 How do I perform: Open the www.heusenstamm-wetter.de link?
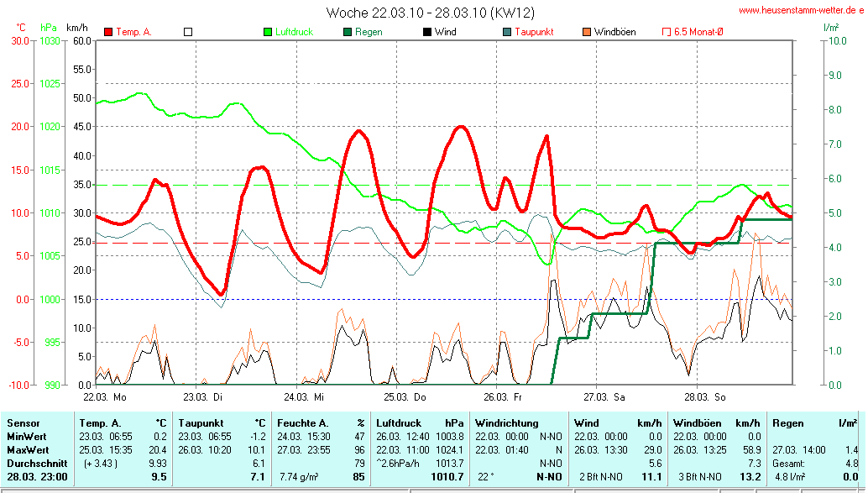click(x=802, y=11)
